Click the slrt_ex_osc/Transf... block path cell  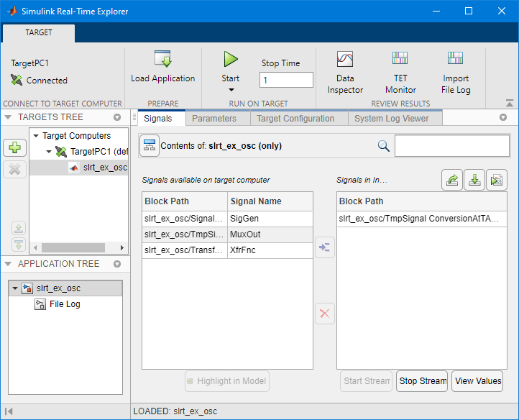pos(184,250)
